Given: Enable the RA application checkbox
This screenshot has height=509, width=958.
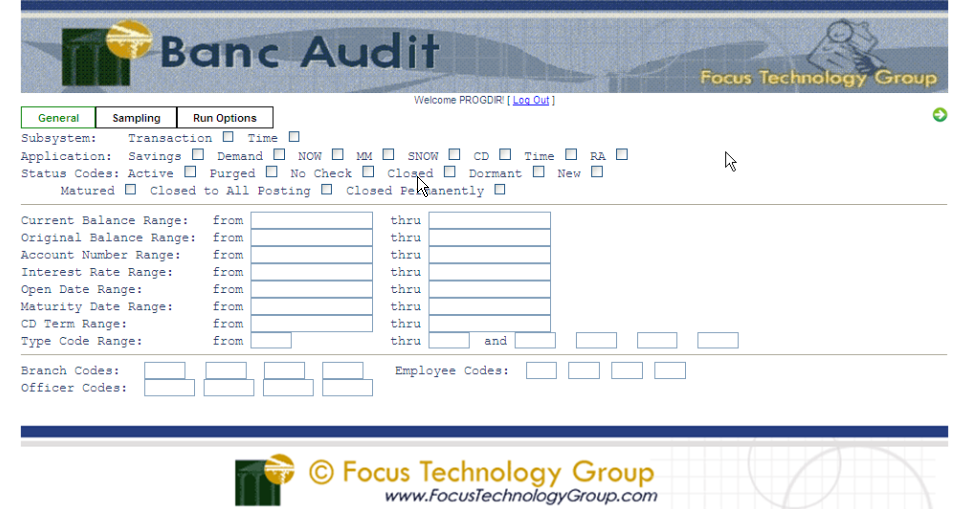Looking at the screenshot, I should coord(622,155).
